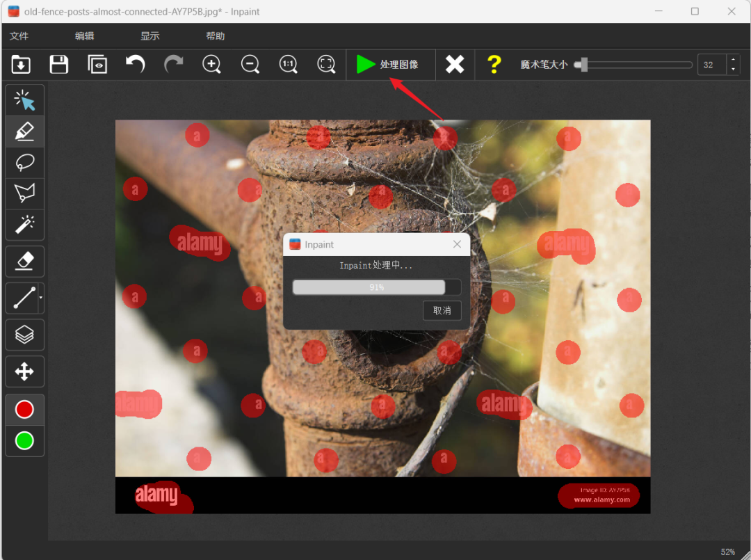Open the 文件 menu
The width and height of the screenshot is (751, 560).
19,36
